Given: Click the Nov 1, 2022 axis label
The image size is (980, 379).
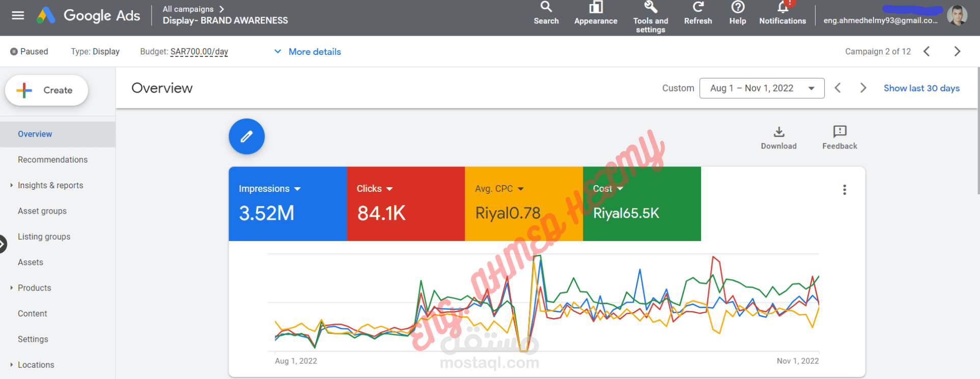Looking at the screenshot, I should pos(798,361).
